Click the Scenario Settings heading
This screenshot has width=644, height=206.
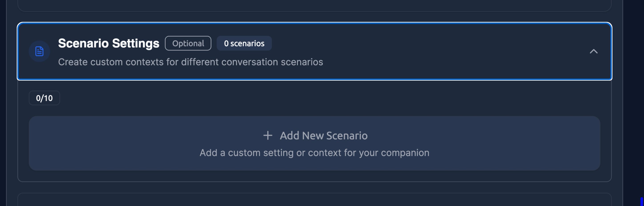[x=109, y=43]
